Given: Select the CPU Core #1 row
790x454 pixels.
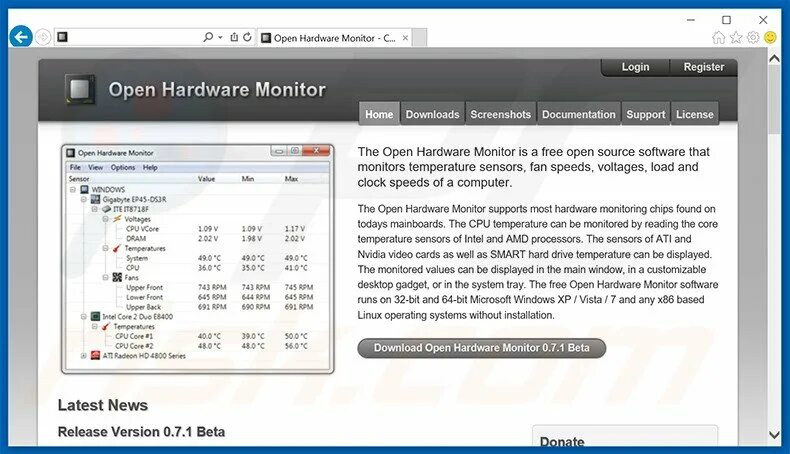Looking at the screenshot, I should click(198, 336).
